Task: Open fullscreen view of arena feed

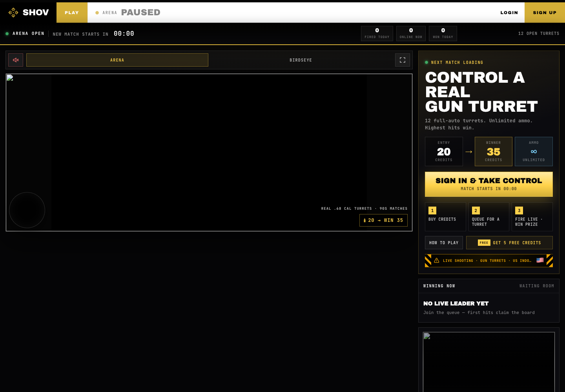Action: (x=403, y=60)
